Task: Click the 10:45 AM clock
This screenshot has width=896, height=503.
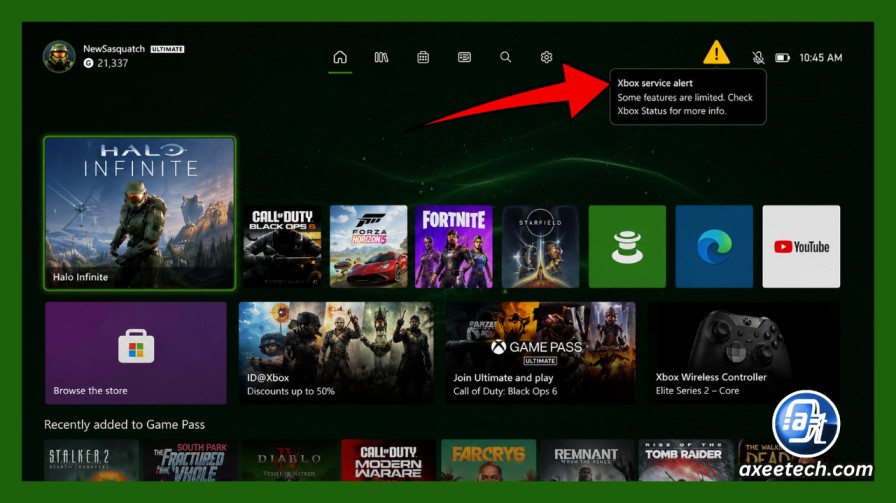Action: coord(821,58)
